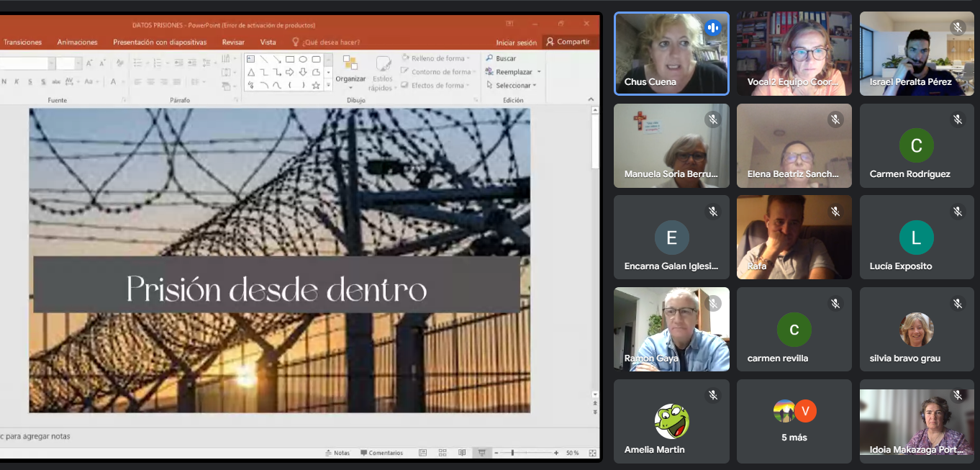Click the increase font size icon

pos(89,63)
